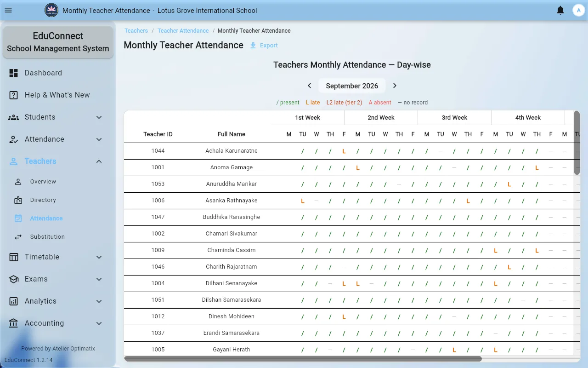Go to previous month arrow
This screenshot has width=588, height=368.
310,86
